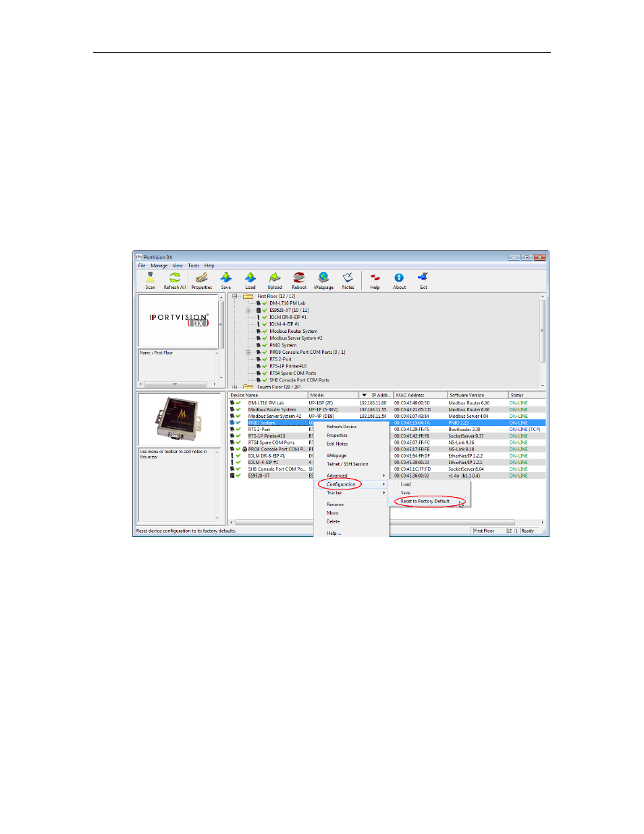This screenshot has height=834, width=644.
Task: Click the Save toolbar icon
Action: coord(225,278)
